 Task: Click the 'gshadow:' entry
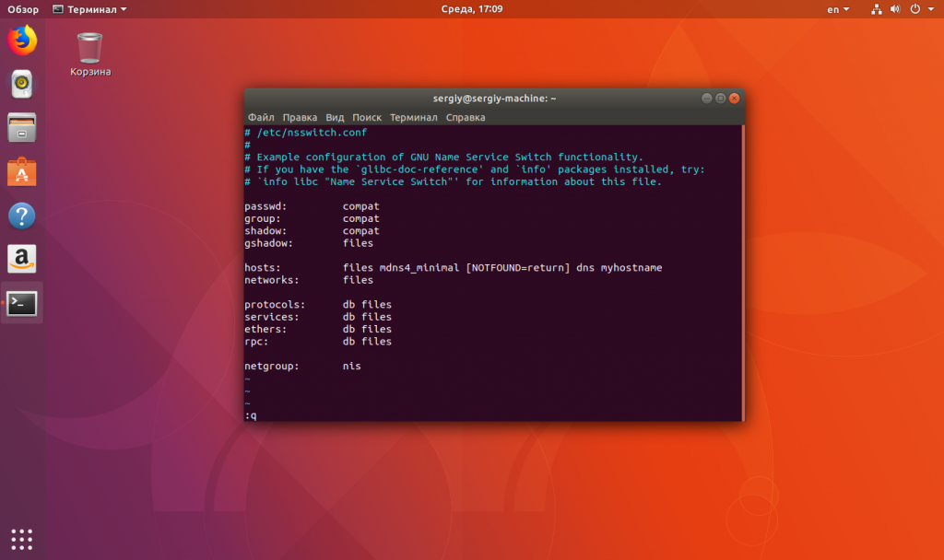pyautogui.click(x=268, y=243)
